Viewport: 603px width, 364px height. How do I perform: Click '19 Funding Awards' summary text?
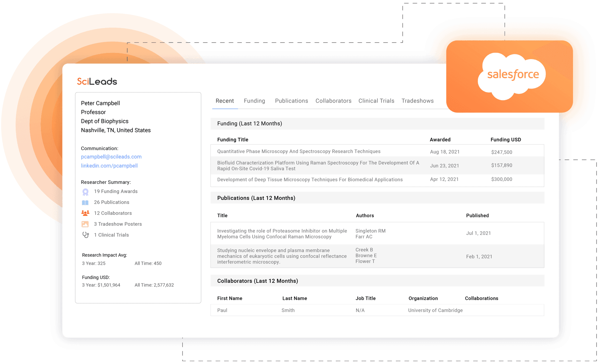click(x=116, y=191)
